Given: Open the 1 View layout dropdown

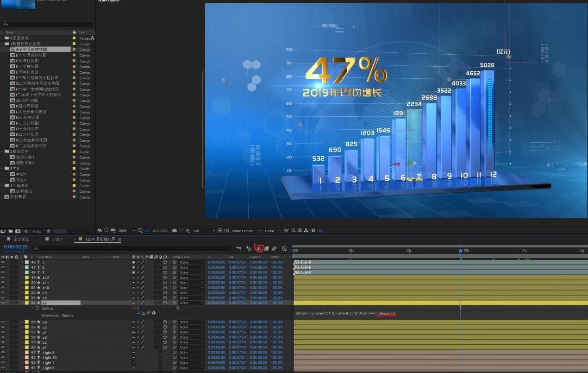Looking at the screenshot, I should point(272,230).
